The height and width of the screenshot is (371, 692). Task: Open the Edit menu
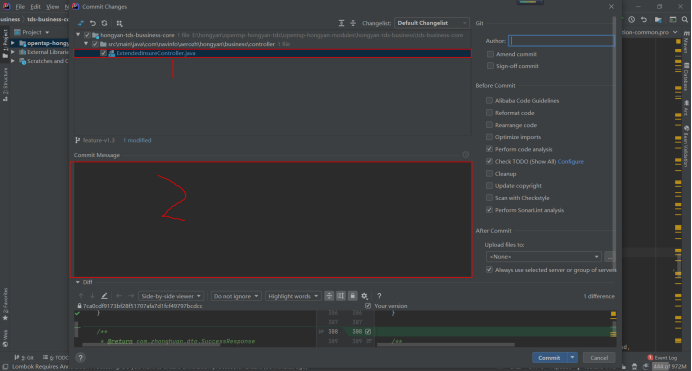[36, 7]
